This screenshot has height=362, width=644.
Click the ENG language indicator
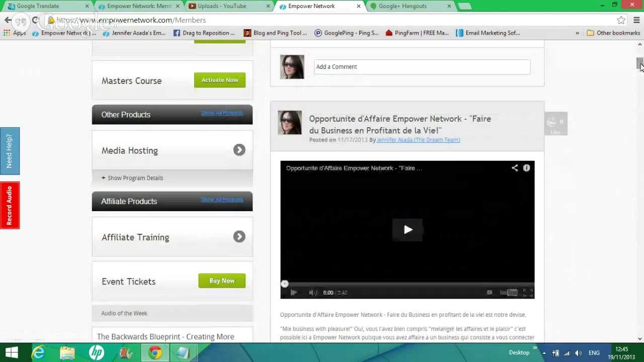click(594, 353)
